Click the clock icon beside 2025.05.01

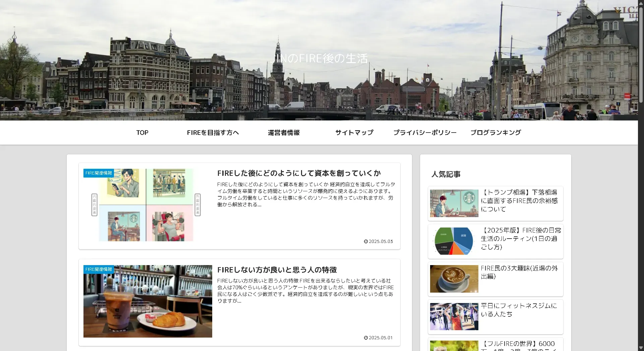pos(366,338)
